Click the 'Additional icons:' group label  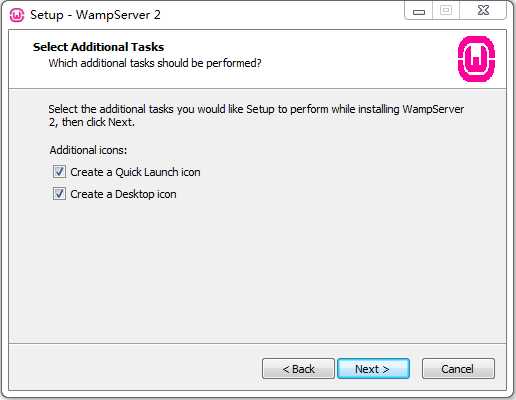coord(88,150)
